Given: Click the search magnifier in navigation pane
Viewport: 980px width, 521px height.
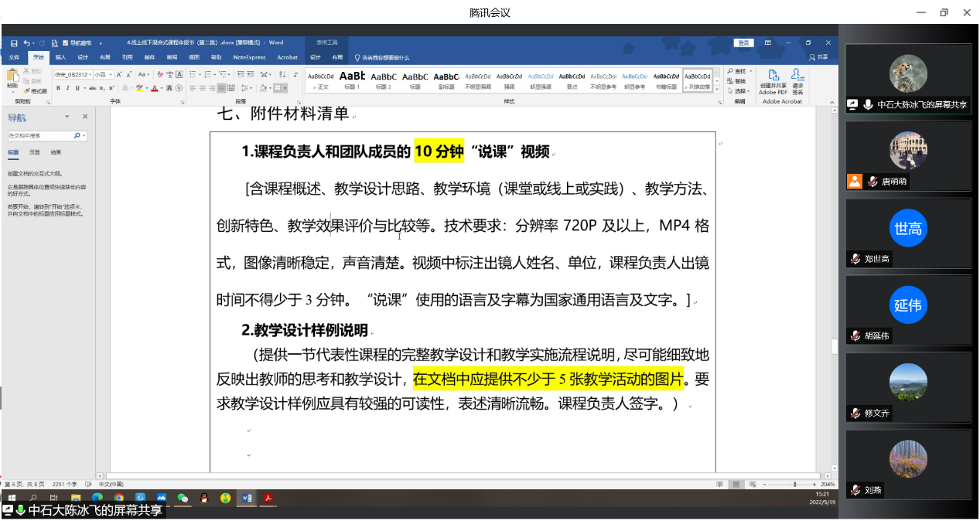Looking at the screenshot, I should pyautogui.click(x=77, y=136).
